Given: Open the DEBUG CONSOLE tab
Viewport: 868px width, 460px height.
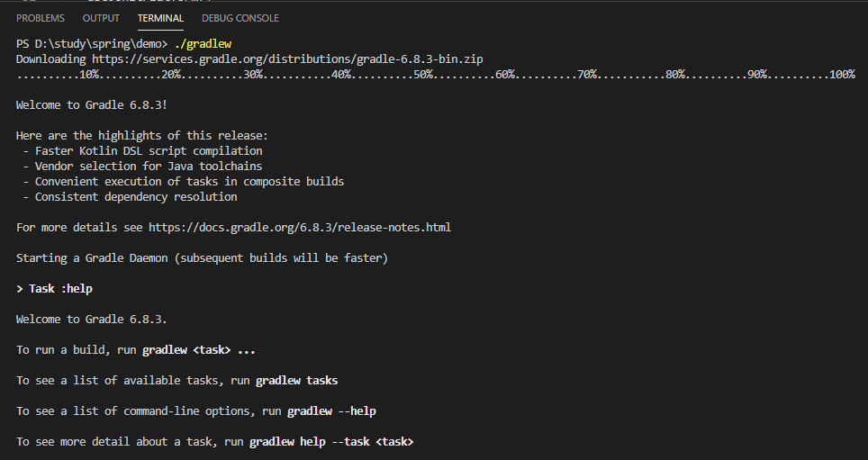Looking at the screenshot, I should (x=240, y=18).
